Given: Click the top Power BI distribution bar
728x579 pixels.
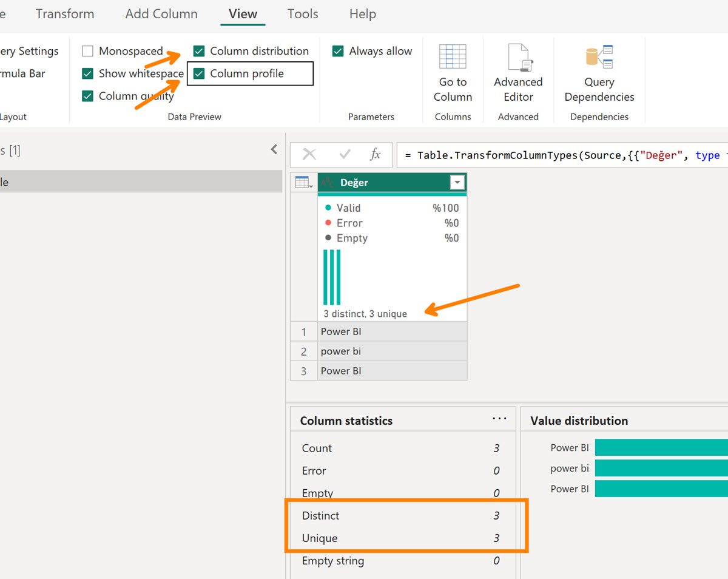Looking at the screenshot, I should pos(661,447).
